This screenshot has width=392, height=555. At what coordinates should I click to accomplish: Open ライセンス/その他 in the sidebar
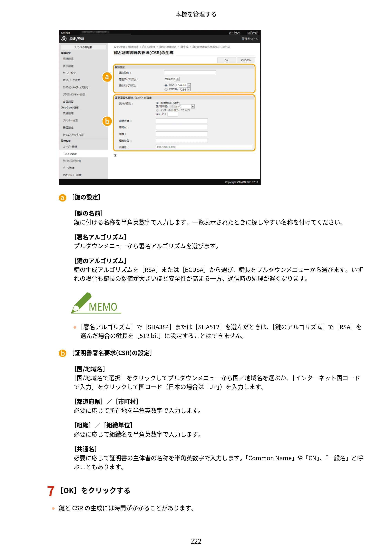(x=72, y=161)
